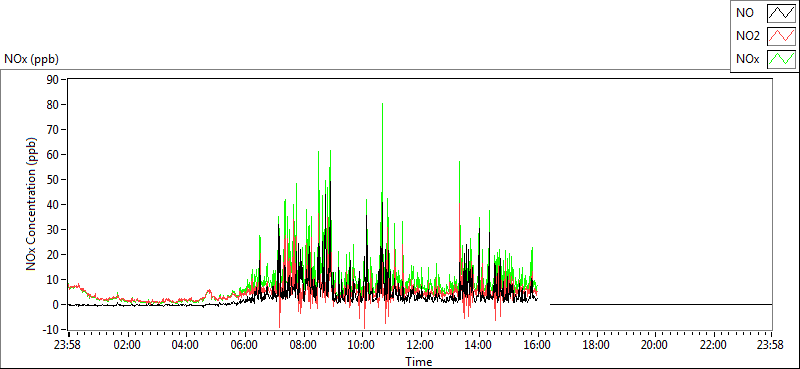Viewport: 800px width, 369px height.
Task: Click the 16:00 time tick label
Action: pos(538,345)
